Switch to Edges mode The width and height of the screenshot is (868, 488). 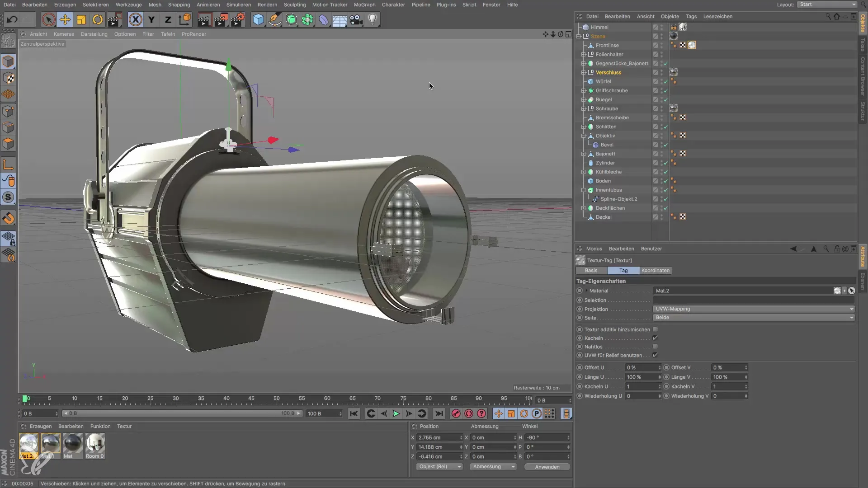click(x=8, y=127)
